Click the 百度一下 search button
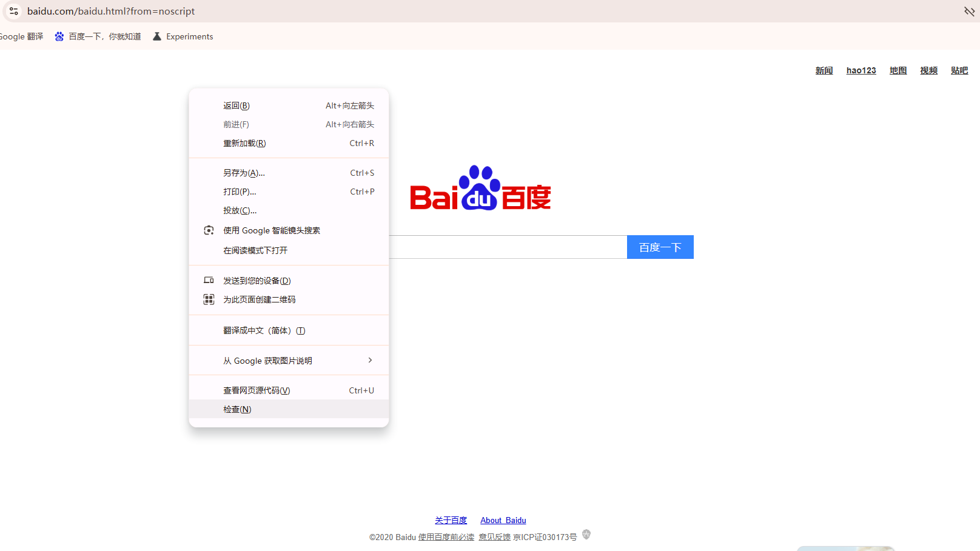Viewport: 980px width, 551px height. pyautogui.click(x=660, y=247)
